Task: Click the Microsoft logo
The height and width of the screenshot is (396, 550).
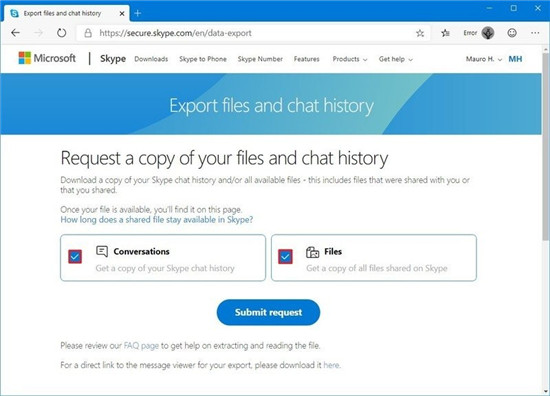Action: coord(47,58)
